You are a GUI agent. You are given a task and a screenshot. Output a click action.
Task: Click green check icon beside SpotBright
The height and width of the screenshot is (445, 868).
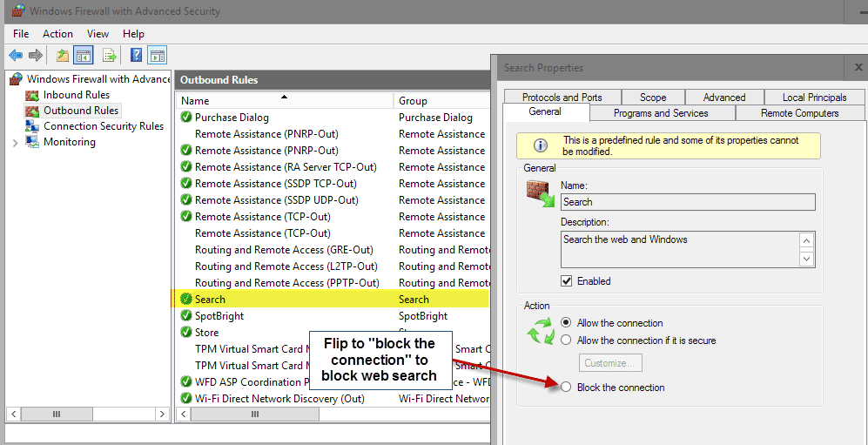pos(186,316)
